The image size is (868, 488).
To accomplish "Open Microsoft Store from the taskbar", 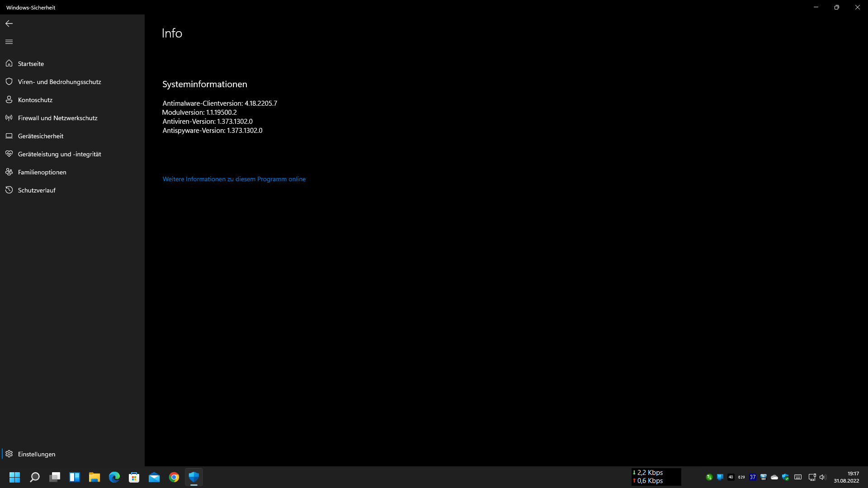I will (134, 477).
